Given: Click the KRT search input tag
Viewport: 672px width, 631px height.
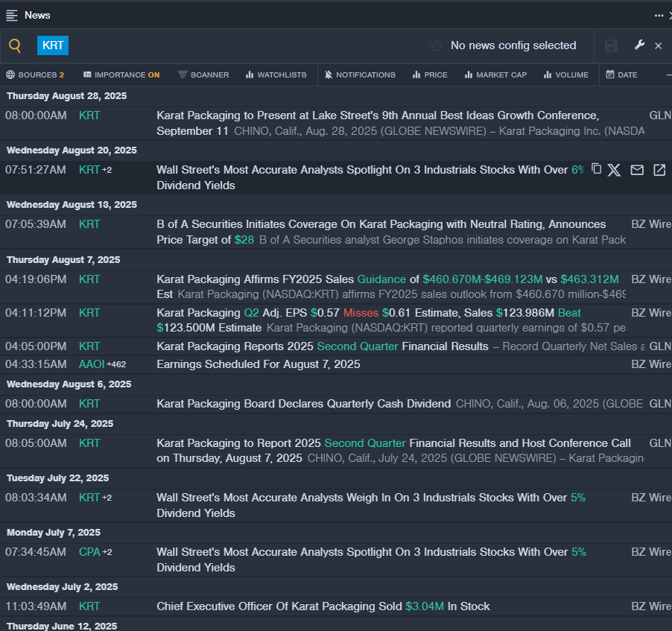Looking at the screenshot, I should (x=53, y=45).
